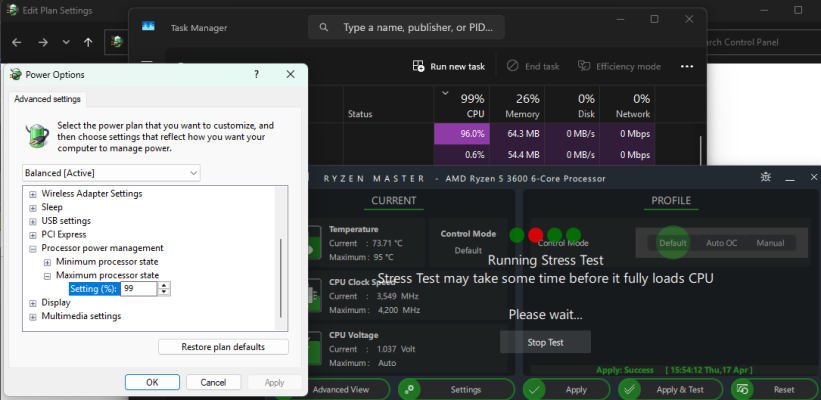Expand USB settings node
The height and width of the screenshot is (400, 821).
point(33,221)
